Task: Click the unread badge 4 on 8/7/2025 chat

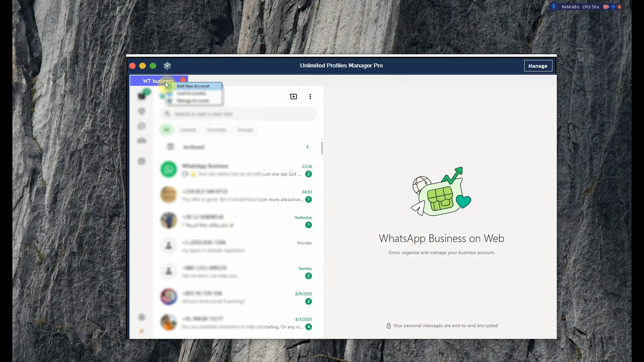Action: [308, 327]
